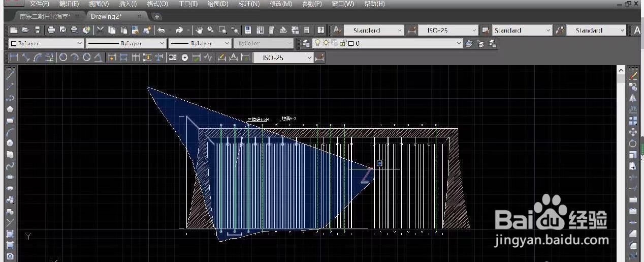This screenshot has width=644, height=262.
Task: Select the Pan hand tool
Action: click(x=200, y=31)
